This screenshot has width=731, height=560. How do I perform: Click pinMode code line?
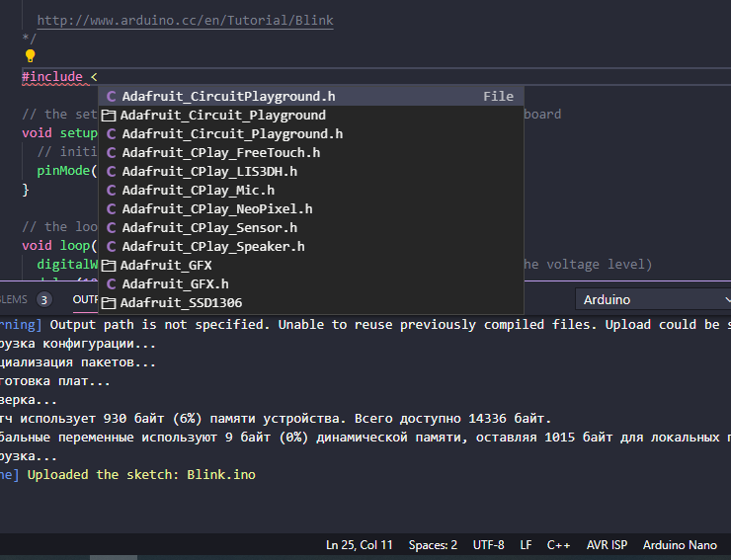pos(67,171)
